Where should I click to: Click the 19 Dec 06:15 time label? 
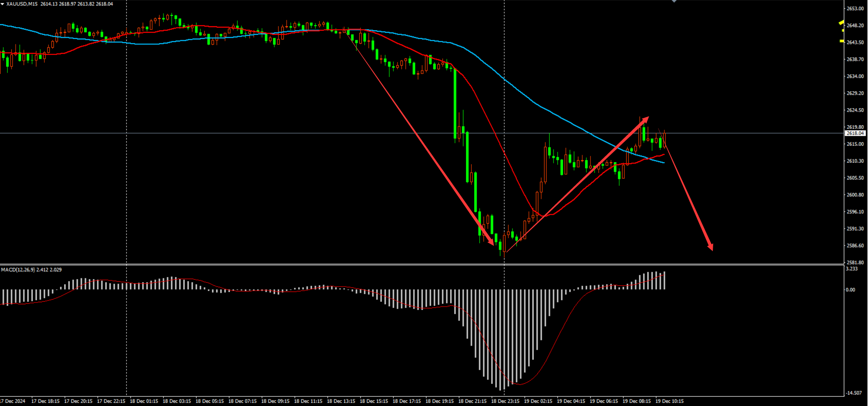[604, 401]
